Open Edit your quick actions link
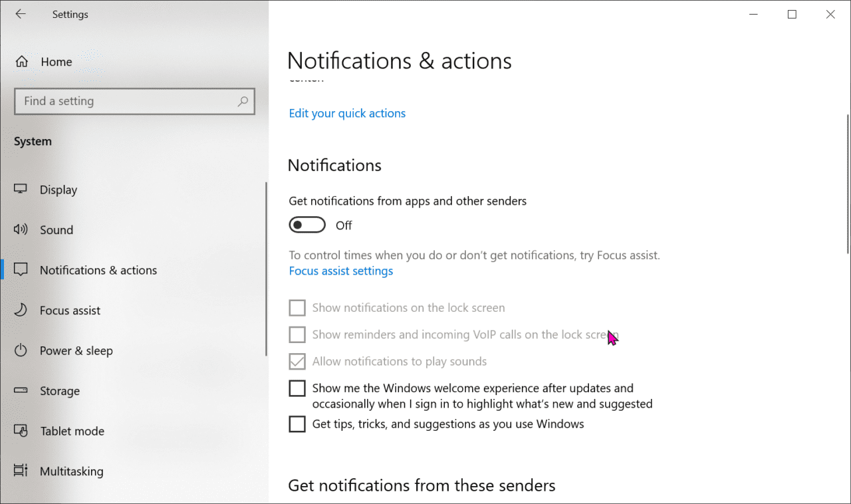Viewport: 851px width, 504px height. point(347,113)
